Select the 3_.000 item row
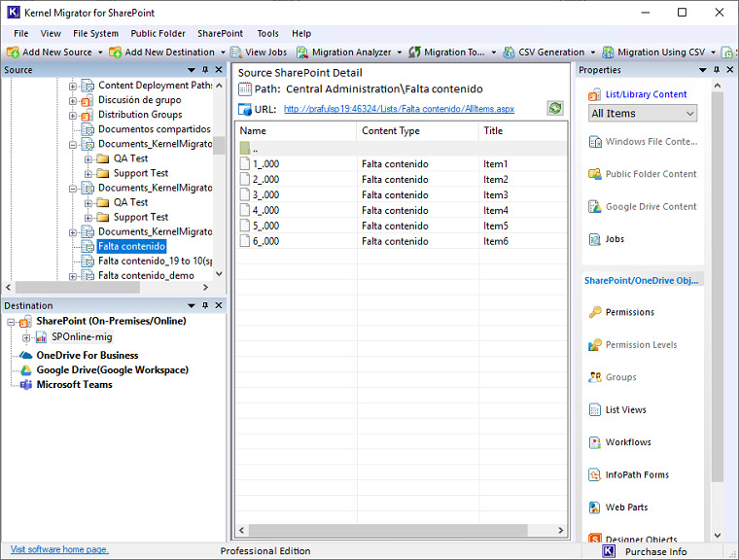Image resolution: width=739 pixels, height=560 pixels. coord(401,194)
